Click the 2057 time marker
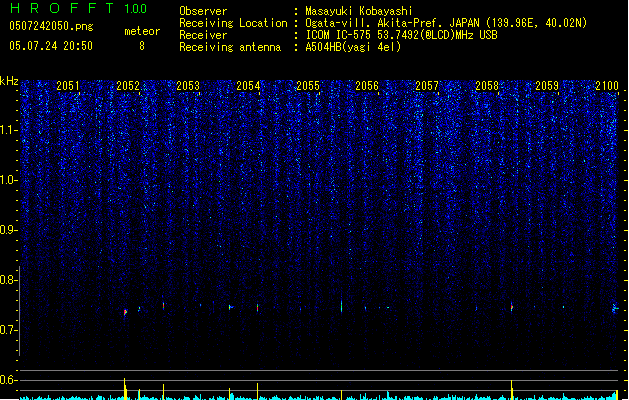Viewport: 629px width, 400px height. click(x=427, y=86)
